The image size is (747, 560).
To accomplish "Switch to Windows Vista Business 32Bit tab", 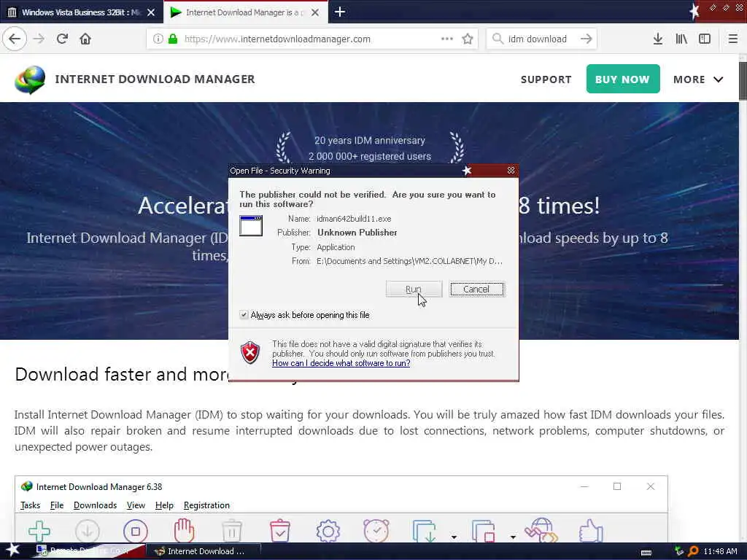I will click(81, 12).
